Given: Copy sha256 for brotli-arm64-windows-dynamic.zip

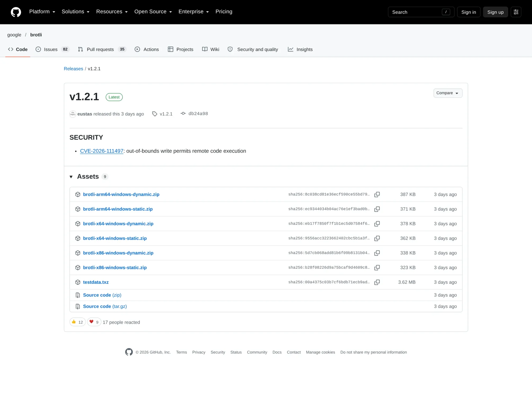Looking at the screenshot, I should pos(377,194).
